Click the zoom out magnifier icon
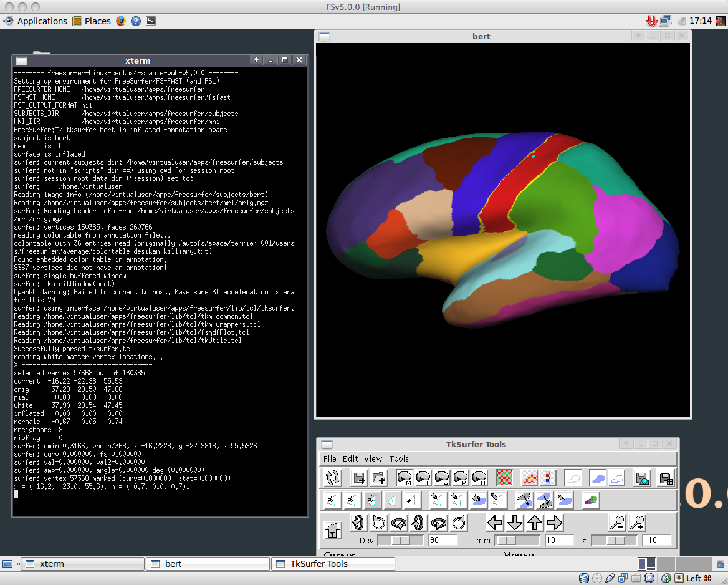 [x=616, y=523]
